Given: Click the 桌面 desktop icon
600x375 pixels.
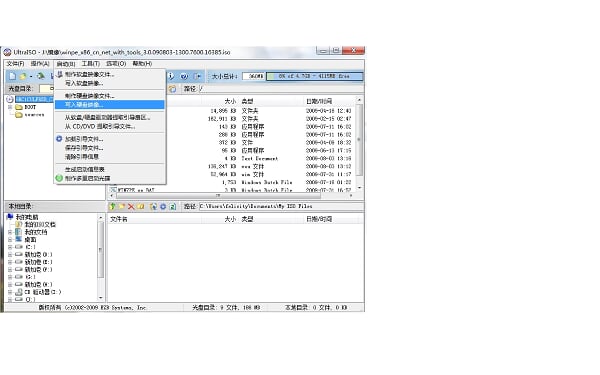Looking at the screenshot, I should [x=18, y=239].
